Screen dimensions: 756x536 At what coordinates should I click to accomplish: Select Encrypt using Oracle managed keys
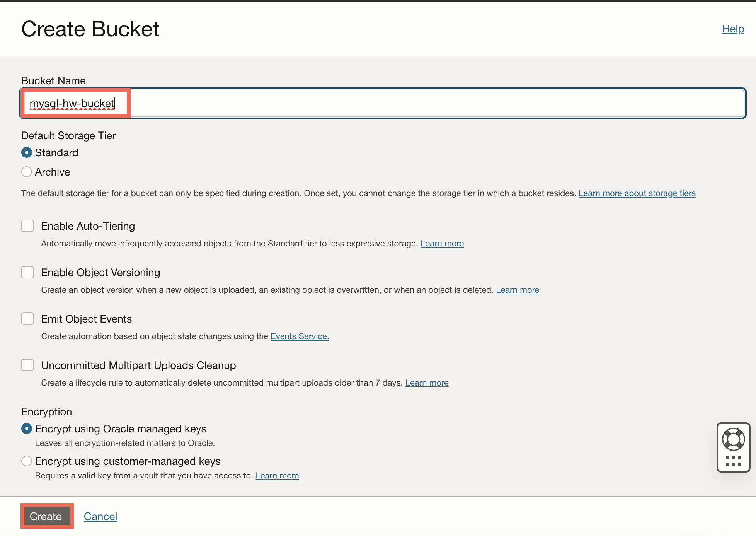pos(27,428)
